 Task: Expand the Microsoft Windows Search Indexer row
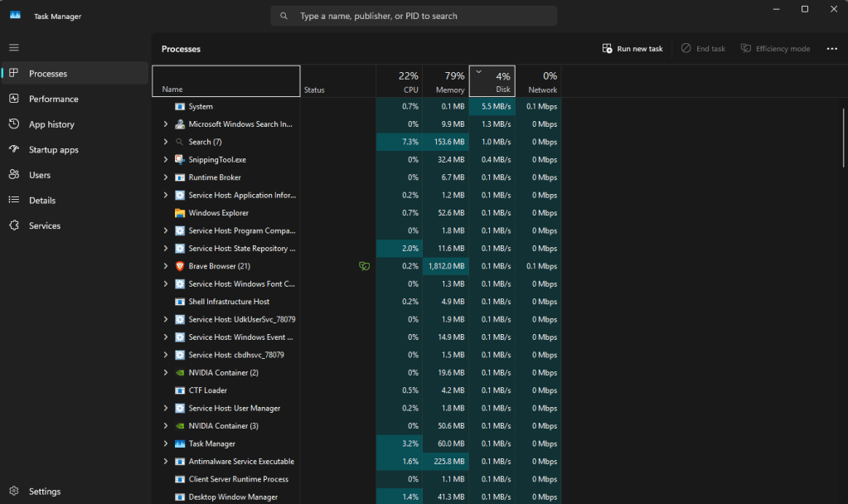click(166, 124)
